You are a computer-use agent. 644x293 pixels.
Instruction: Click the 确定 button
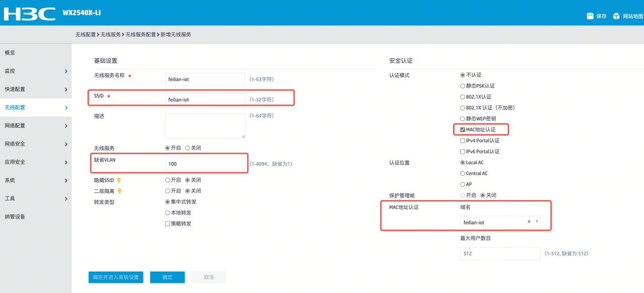(168, 277)
